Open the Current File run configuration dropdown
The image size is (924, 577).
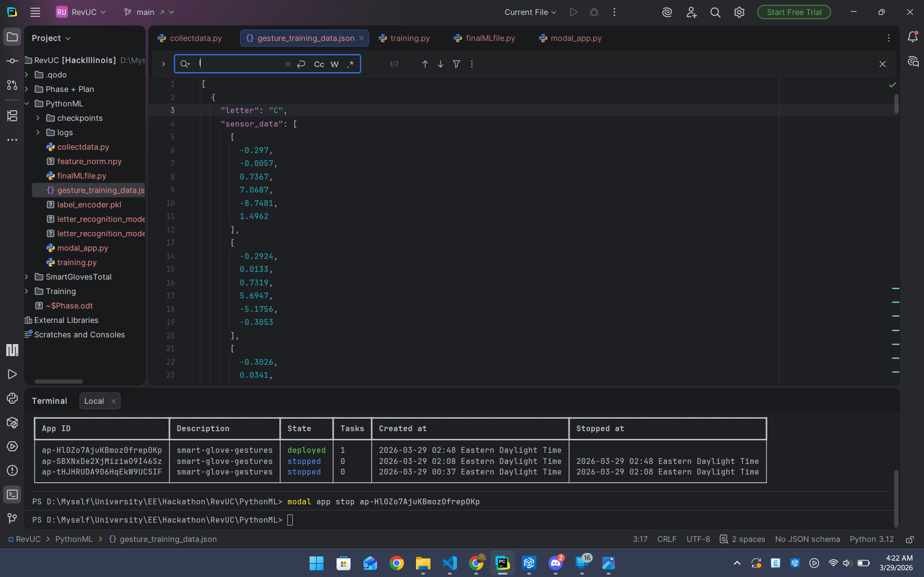530,13
